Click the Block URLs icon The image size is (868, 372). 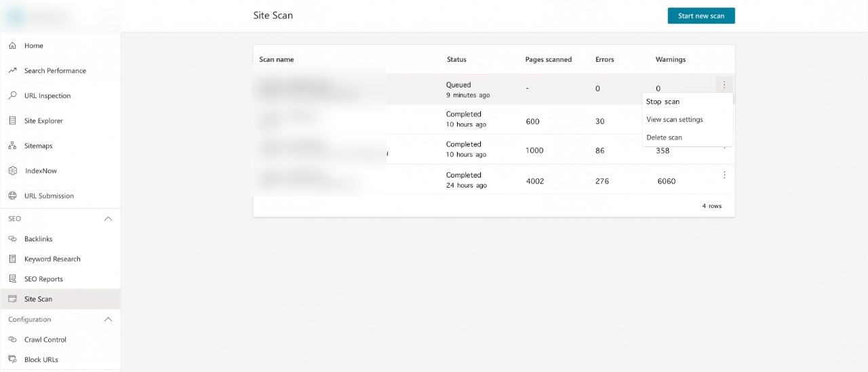(x=12, y=360)
